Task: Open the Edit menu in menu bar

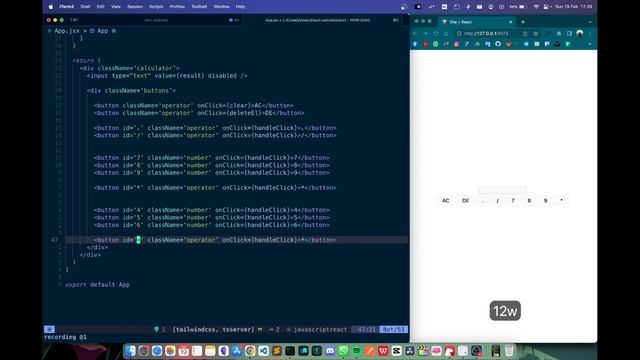Action: tap(100, 7)
